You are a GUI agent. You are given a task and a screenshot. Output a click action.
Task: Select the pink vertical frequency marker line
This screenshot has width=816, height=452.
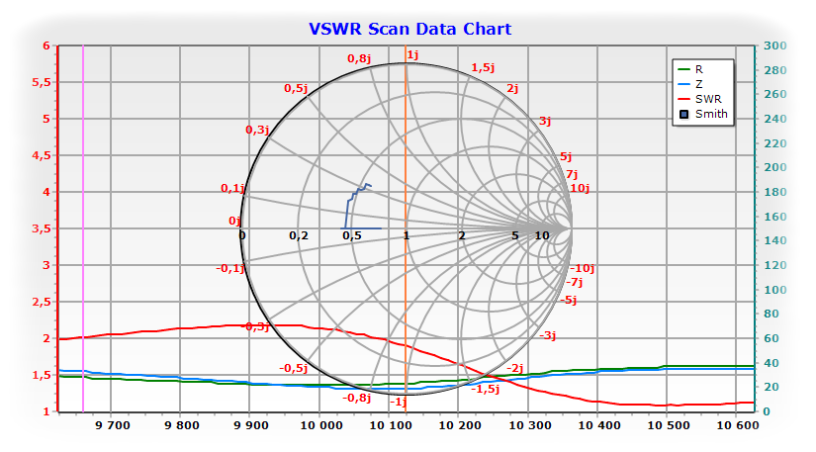click(83, 228)
